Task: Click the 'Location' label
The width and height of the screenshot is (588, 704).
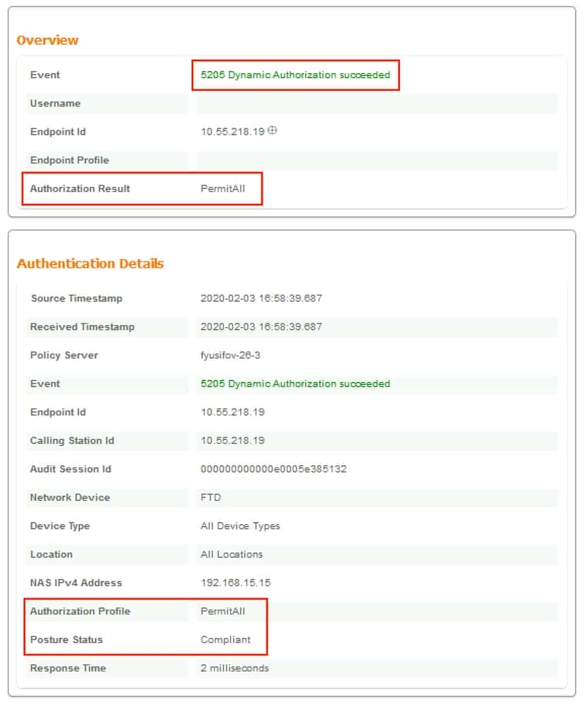Action: click(x=51, y=555)
